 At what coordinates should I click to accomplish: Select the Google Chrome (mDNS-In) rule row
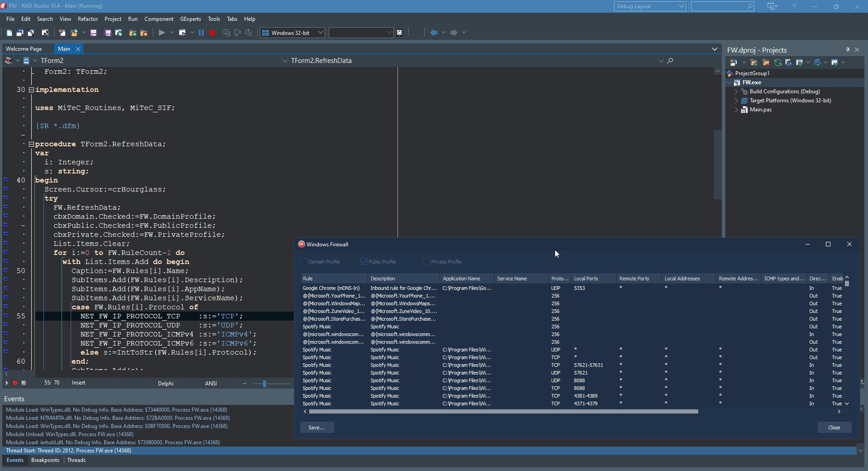(572, 288)
